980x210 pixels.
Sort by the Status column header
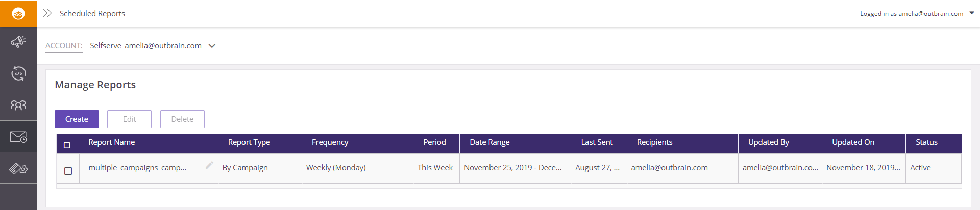926,142
